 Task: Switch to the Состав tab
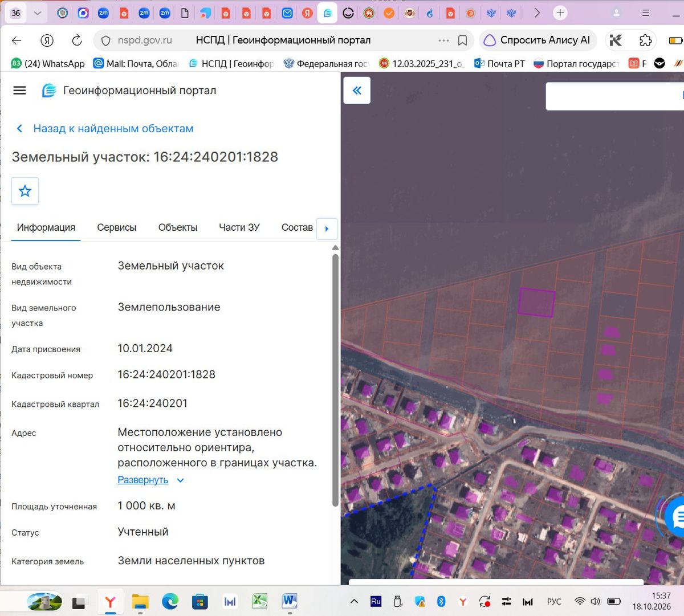297,227
